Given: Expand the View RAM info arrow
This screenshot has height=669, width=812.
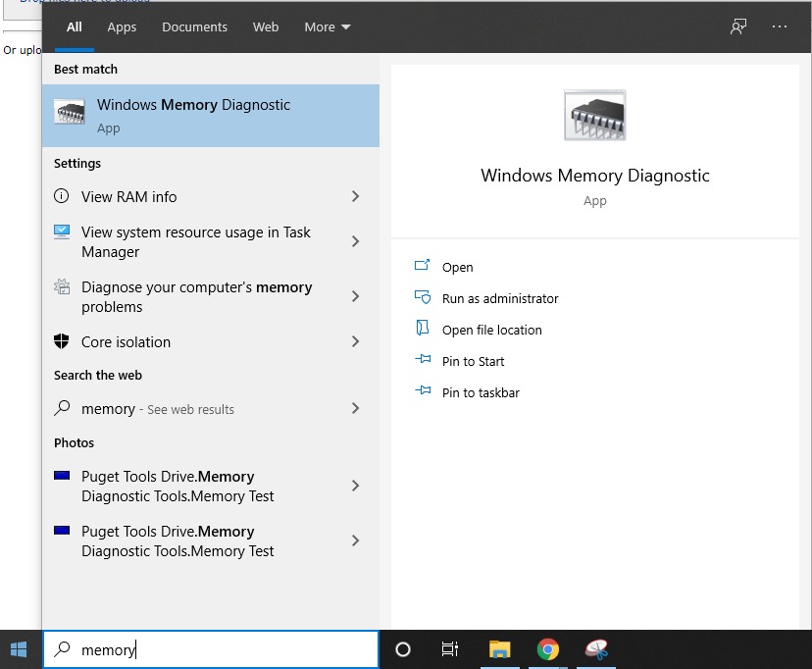Looking at the screenshot, I should (x=355, y=197).
